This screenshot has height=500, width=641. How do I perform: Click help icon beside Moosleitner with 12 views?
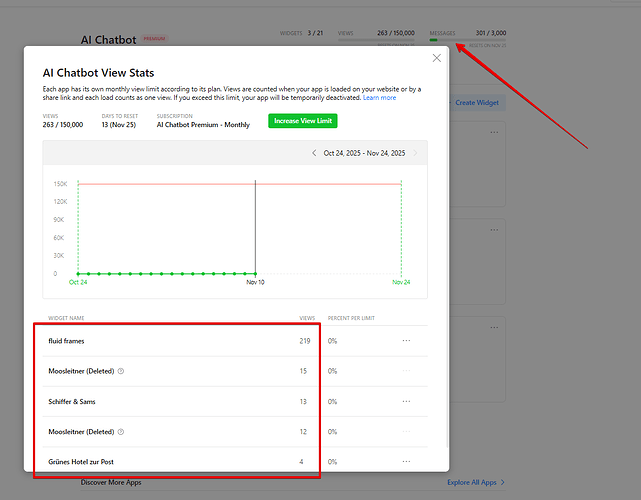coord(121,432)
